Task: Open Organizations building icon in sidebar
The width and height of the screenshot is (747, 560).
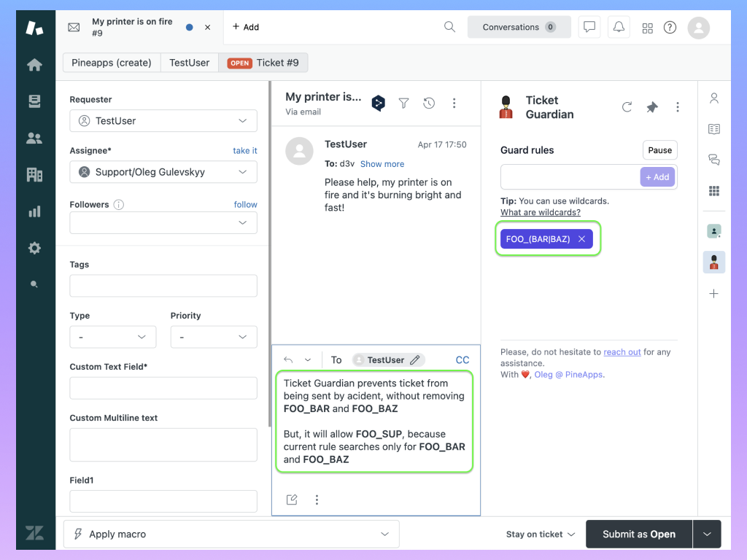Action: (34, 175)
